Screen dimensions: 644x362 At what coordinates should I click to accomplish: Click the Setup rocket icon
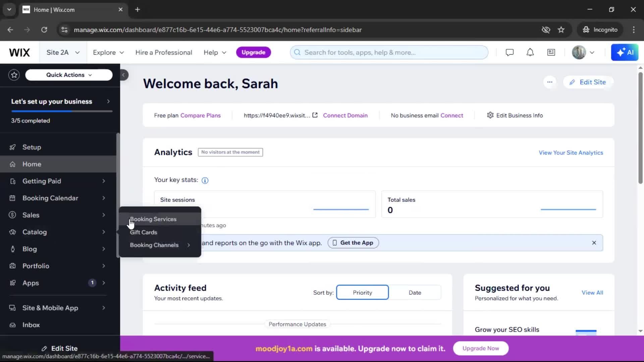pyautogui.click(x=13, y=147)
